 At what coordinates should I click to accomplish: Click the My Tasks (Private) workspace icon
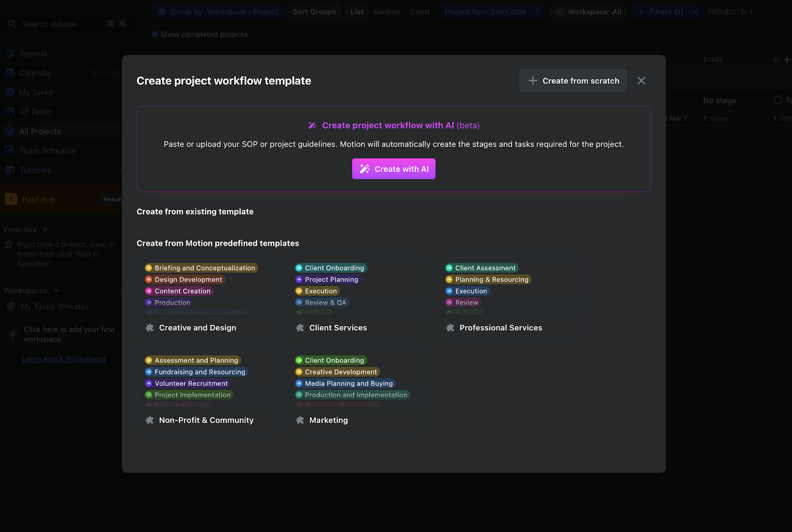11,307
